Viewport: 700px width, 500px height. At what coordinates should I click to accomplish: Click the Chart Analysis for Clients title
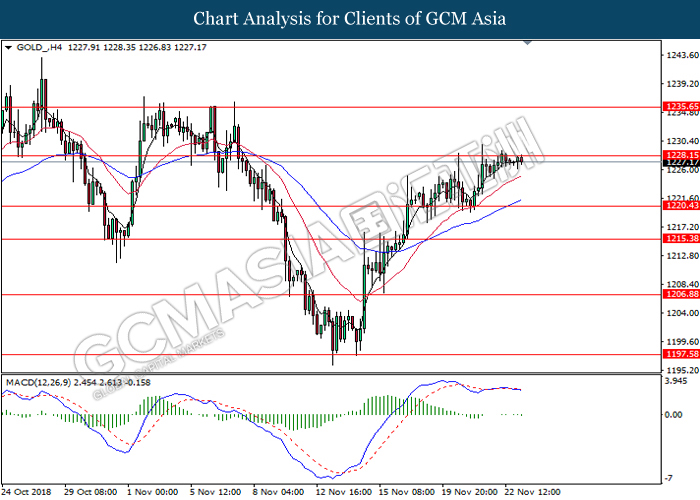350,19
